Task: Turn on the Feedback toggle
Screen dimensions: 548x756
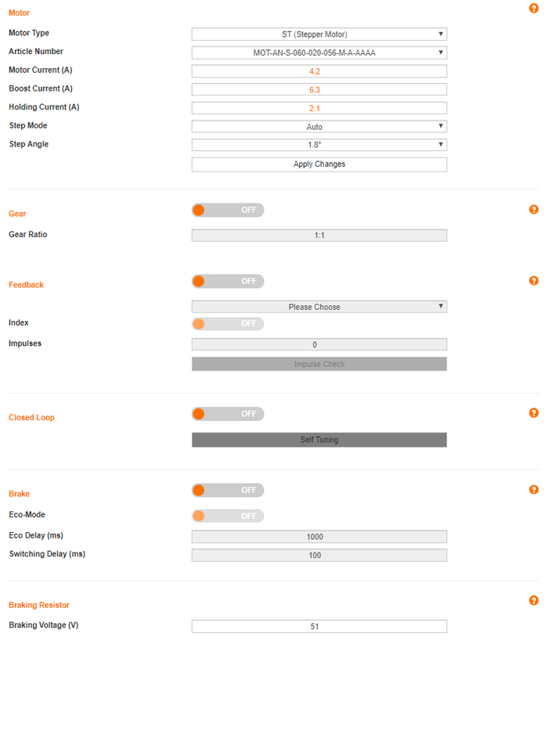Action: tap(228, 281)
